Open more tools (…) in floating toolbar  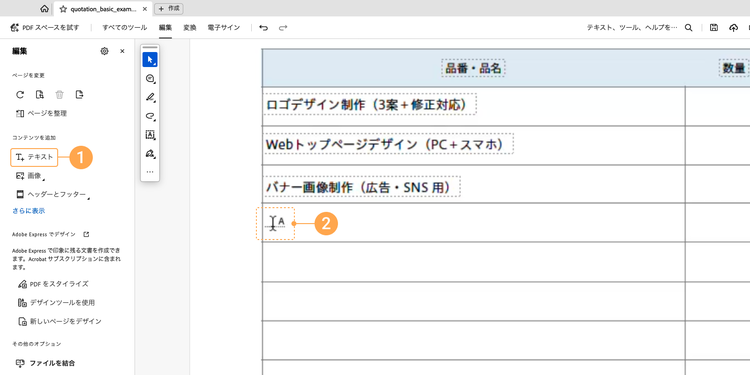click(x=150, y=171)
